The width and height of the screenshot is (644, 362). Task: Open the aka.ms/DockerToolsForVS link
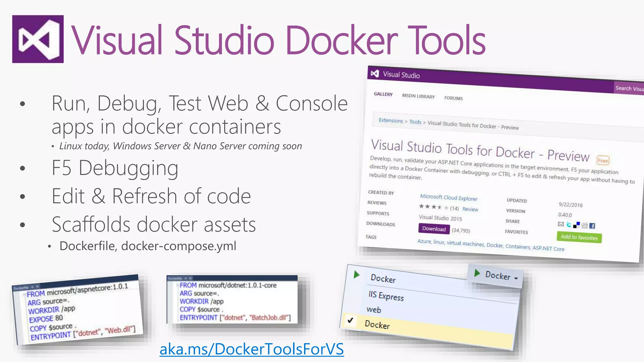(x=252, y=349)
